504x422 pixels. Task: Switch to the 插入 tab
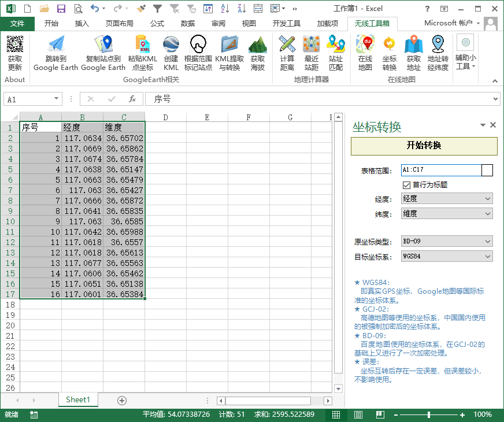[x=81, y=24]
